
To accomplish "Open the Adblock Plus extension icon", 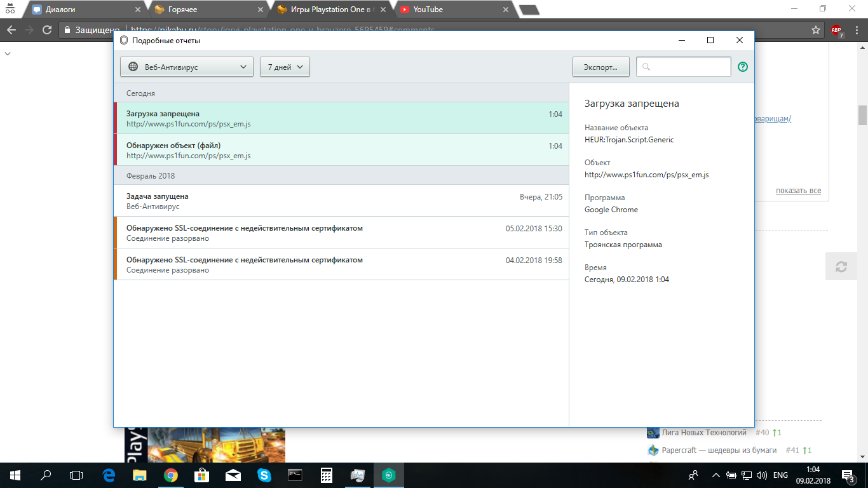I will pyautogui.click(x=836, y=30).
